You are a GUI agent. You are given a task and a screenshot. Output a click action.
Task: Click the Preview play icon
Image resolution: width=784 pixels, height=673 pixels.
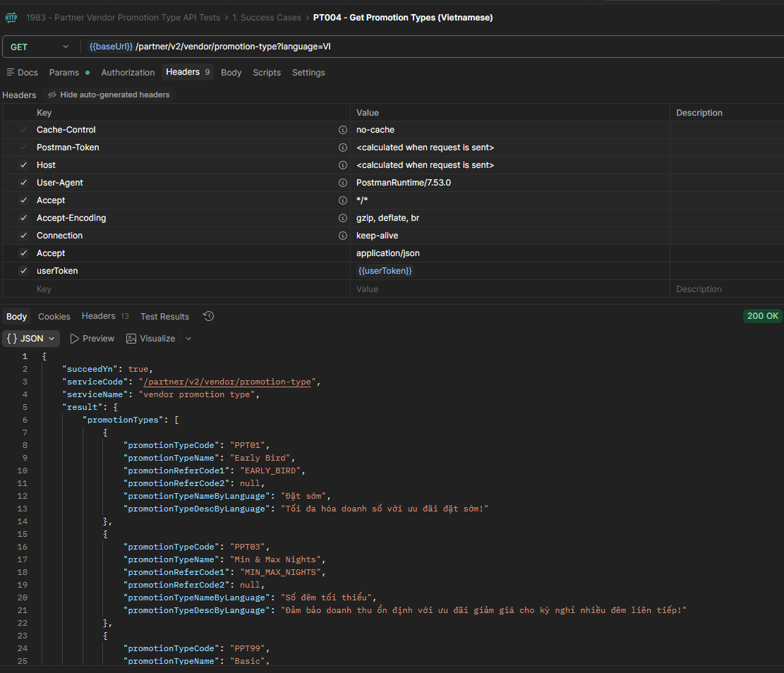coord(75,339)
